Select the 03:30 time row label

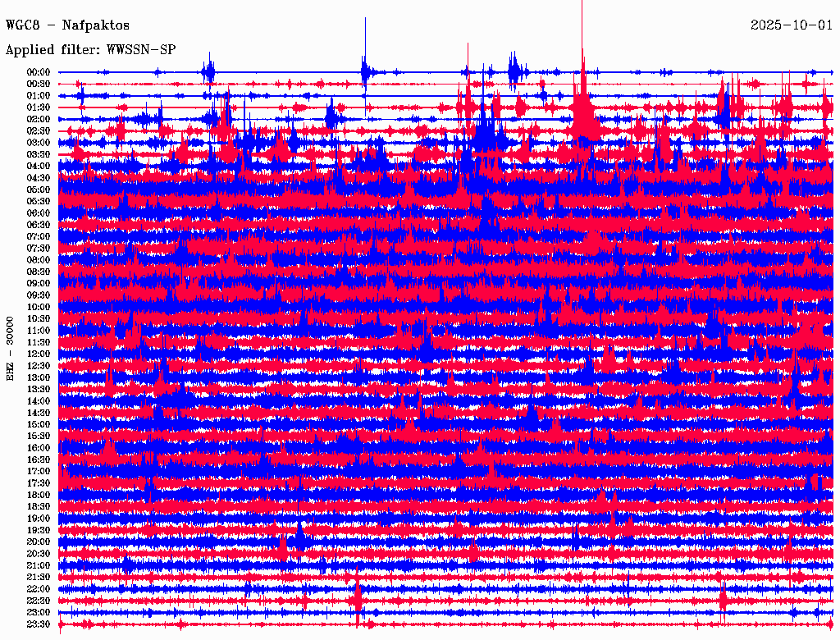pyautogui.click(x=39, y=154)
